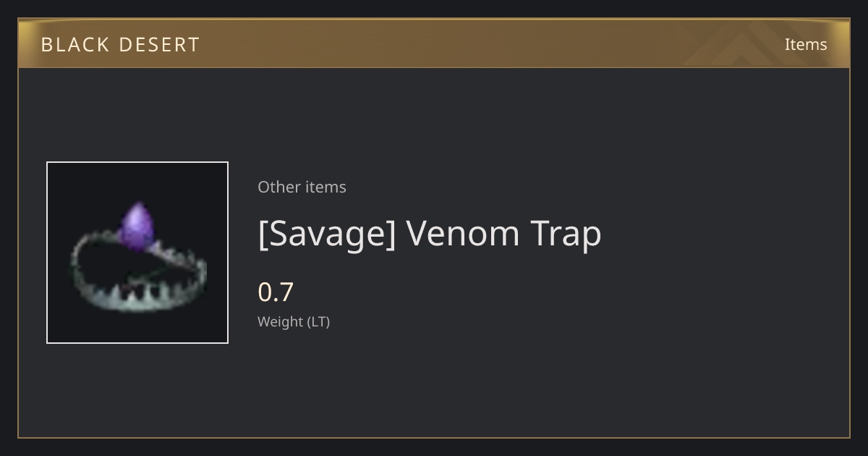
Task: Click the purple venom gem on the trap
Action: tap(136, 227)
